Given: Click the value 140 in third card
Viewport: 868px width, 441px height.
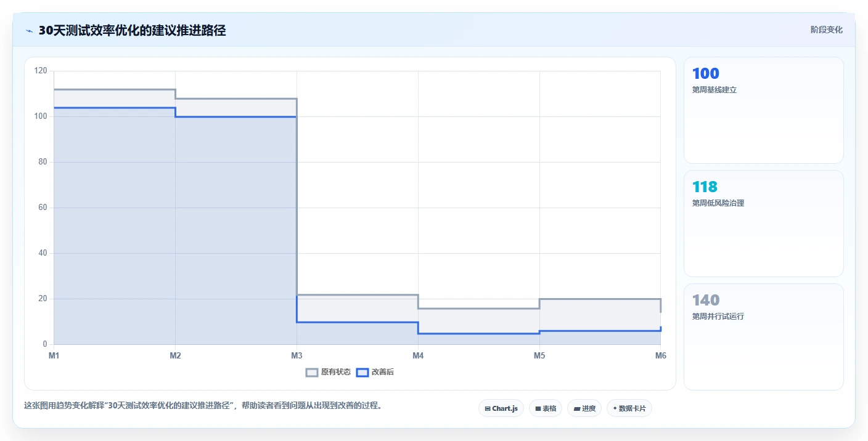Looking at the screenshot, I should (x=705, y=301).
